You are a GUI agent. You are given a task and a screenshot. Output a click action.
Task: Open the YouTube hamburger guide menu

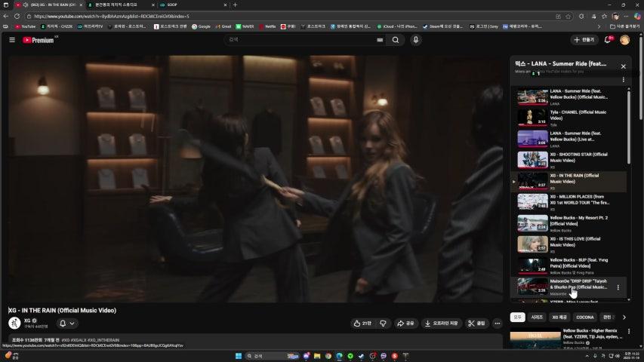(x=12, y=39)
